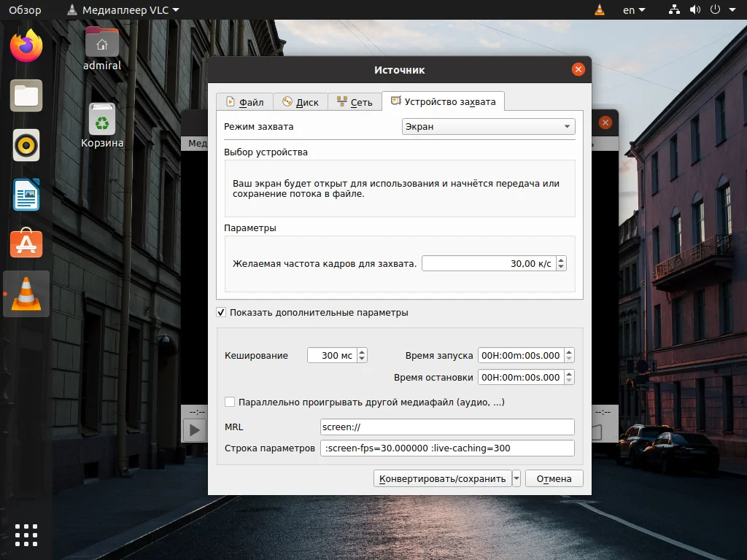This screenshot has width=747, height=560.
Task: Open the en language selector in top bar
Action: click(634, 9)
